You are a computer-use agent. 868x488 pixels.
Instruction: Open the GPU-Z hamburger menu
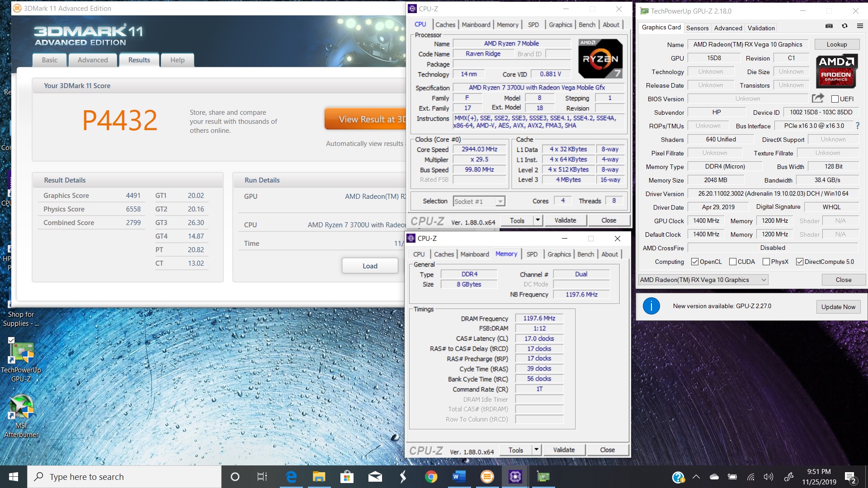(860, 26)
